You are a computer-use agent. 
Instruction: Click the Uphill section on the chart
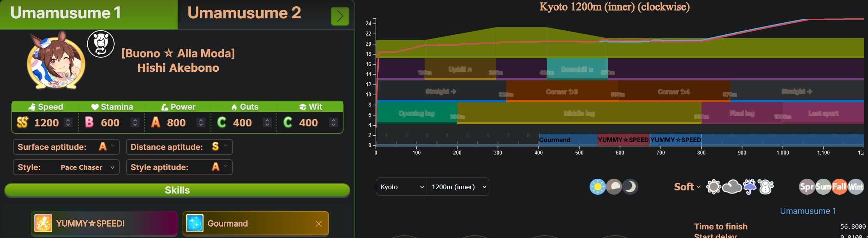(460, 69)
